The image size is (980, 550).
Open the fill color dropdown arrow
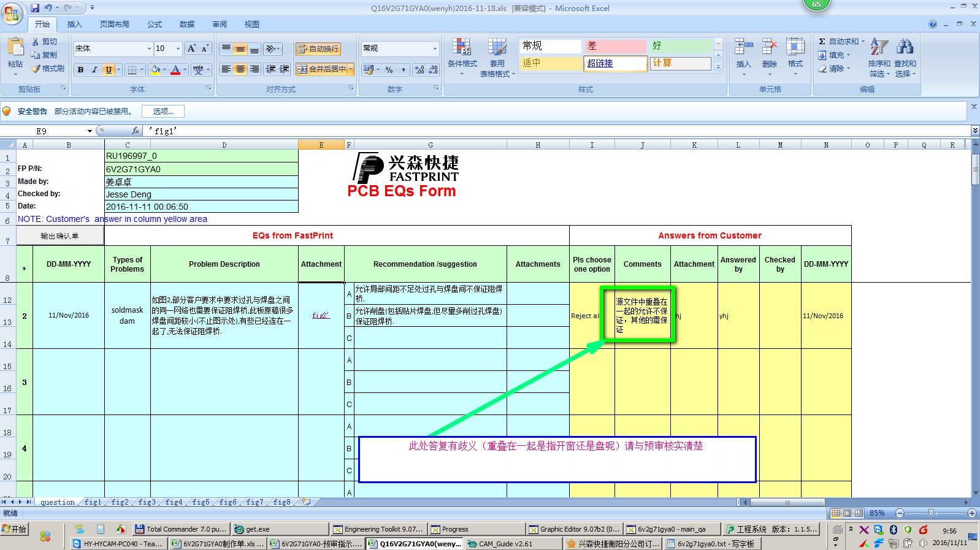coord(165,70)
